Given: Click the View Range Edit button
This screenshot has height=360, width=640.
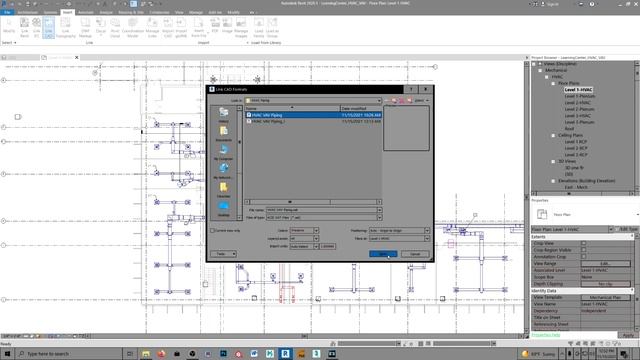Looking at the screenshot, I should pos(606,264).
